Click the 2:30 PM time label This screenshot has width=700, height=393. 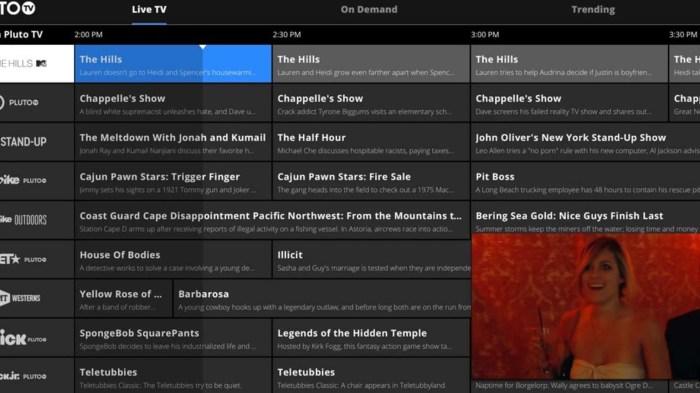click(x=287, y=34)
